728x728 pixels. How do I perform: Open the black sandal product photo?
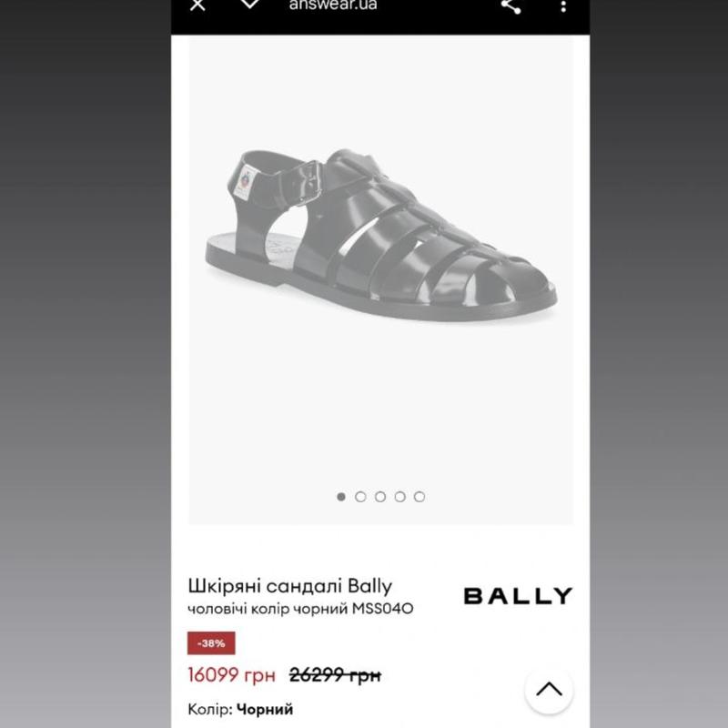tap(380, 236)
